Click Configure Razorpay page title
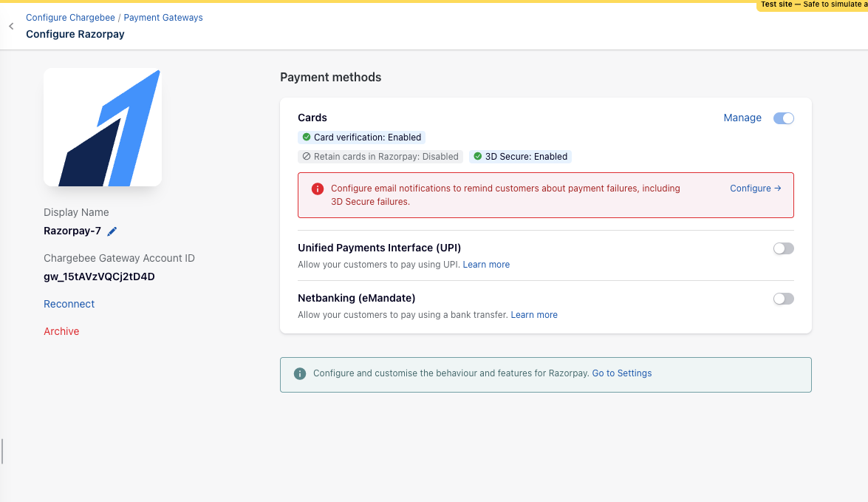 coord(75,34)
